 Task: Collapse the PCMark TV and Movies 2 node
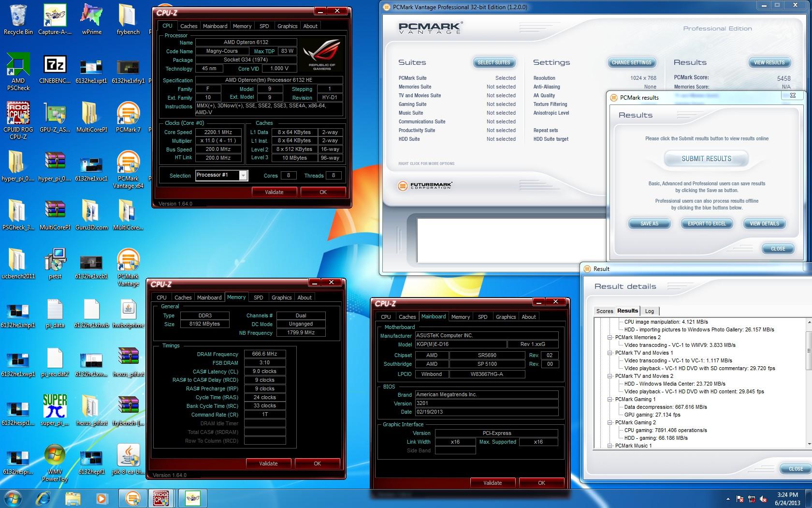pyautogui.click(x=610, y=376)
